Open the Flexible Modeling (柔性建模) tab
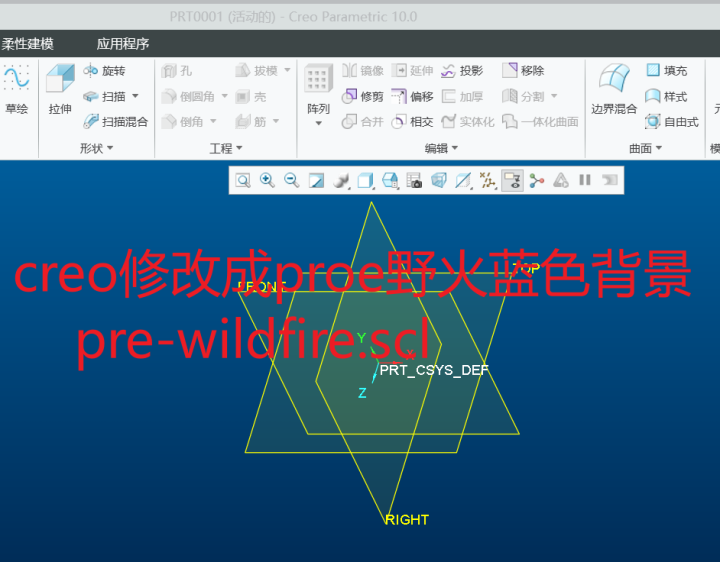 27,44
